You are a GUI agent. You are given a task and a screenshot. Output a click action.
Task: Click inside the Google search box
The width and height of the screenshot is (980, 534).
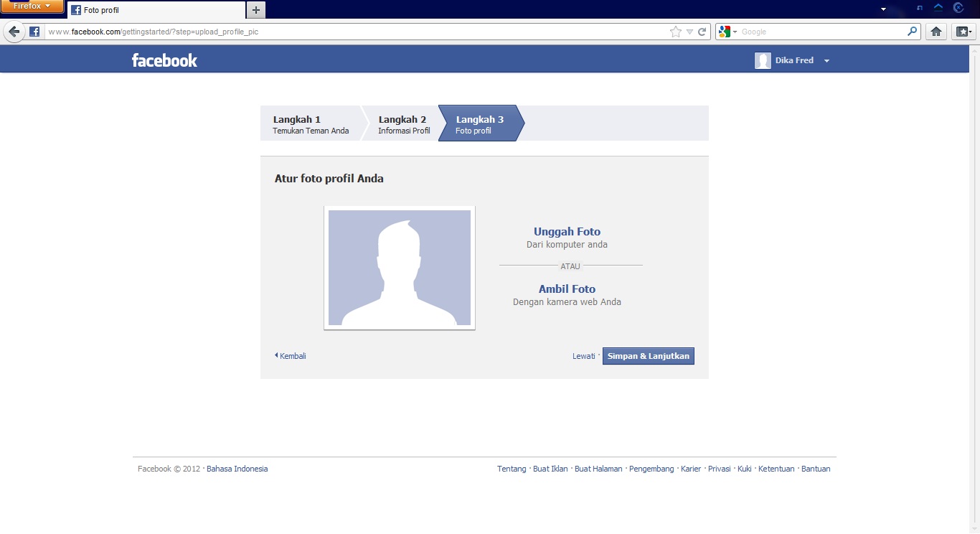821,32
